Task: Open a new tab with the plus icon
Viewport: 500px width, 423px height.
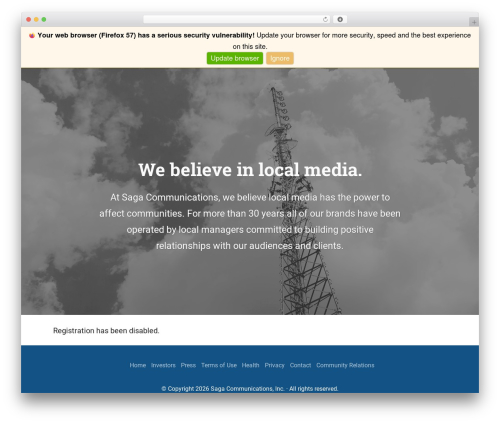Action: 474,22
